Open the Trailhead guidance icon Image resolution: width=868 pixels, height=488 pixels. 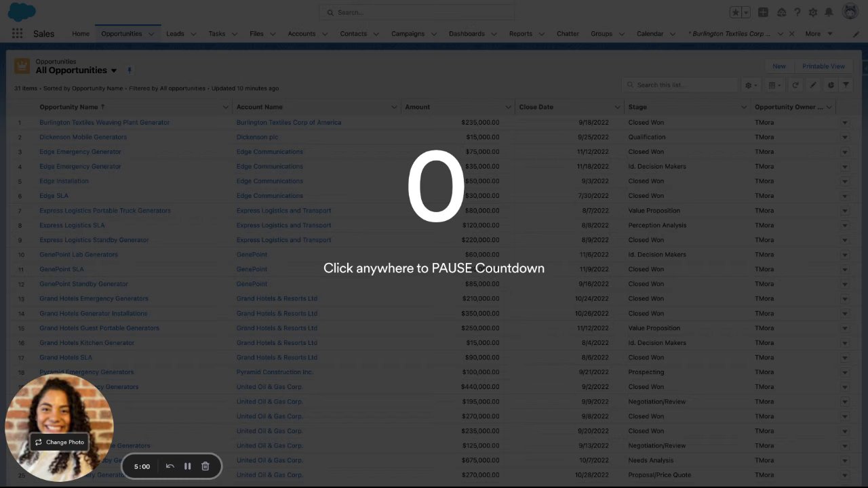click(x=781, y=12)
